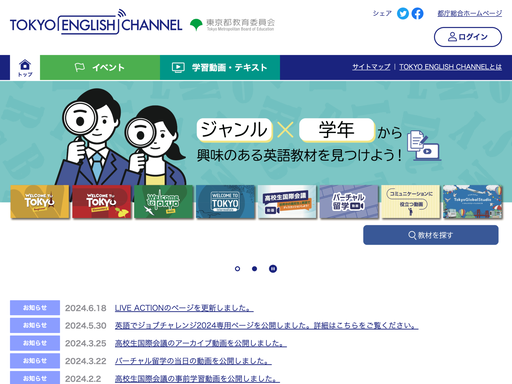Screen dimensions: 512x384
Task: Open the green Welcome to Tokyo thumbnail
Action: [163, 202]
